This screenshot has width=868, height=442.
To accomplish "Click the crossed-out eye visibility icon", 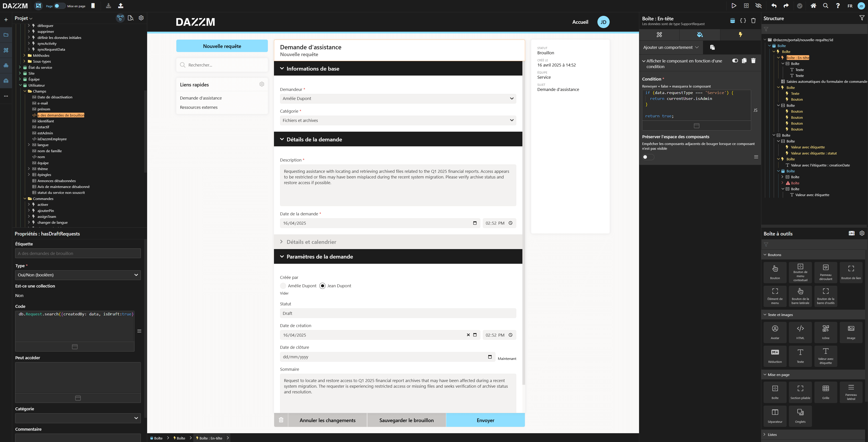I will (759, 6).
